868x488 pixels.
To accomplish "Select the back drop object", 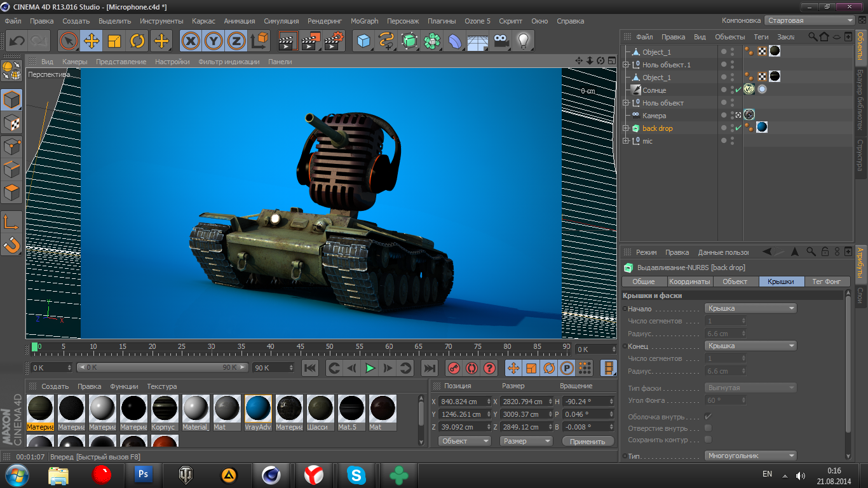I will click(657, 128).
